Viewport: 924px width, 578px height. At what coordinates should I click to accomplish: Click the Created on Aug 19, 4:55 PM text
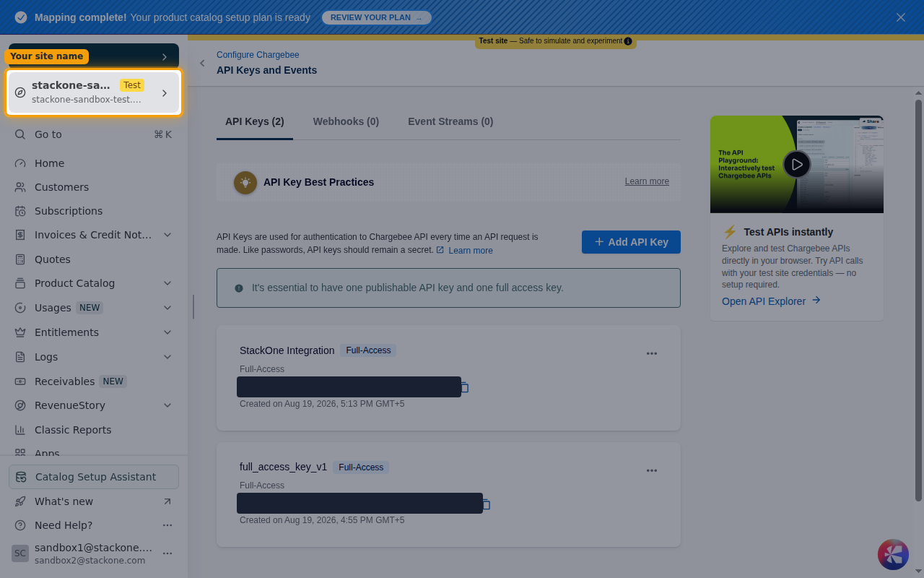pyautogui.click(x=322, y=520)
